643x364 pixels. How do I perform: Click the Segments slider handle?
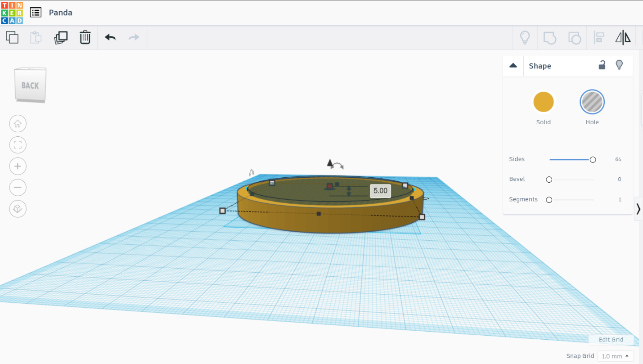click(549, 200)
